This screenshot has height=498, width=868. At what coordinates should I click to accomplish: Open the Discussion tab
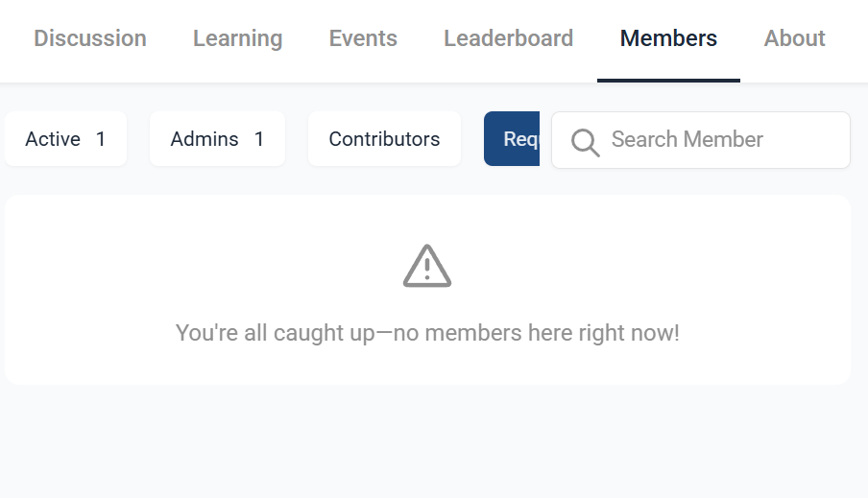[x=90, y=38]
